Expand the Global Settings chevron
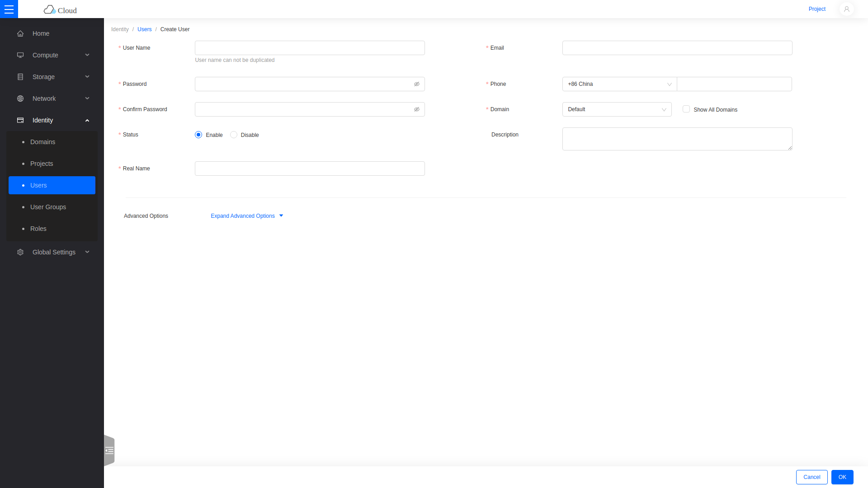Viewport: 868px width, 488px height. click(87, 252)
